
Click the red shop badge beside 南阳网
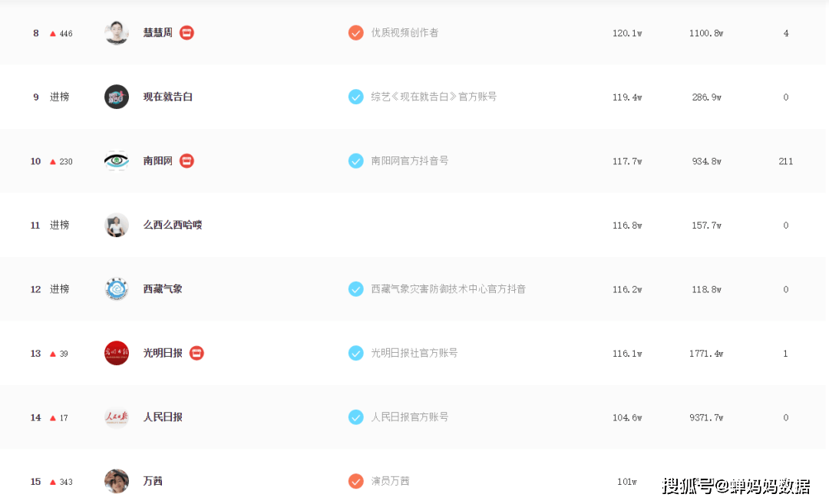coord(187,161)
